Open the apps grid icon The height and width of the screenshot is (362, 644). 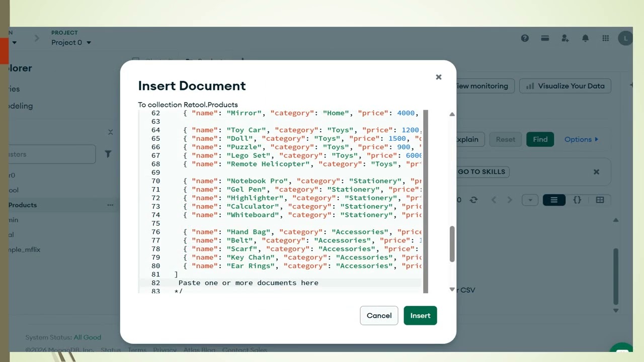pos(605,38)
